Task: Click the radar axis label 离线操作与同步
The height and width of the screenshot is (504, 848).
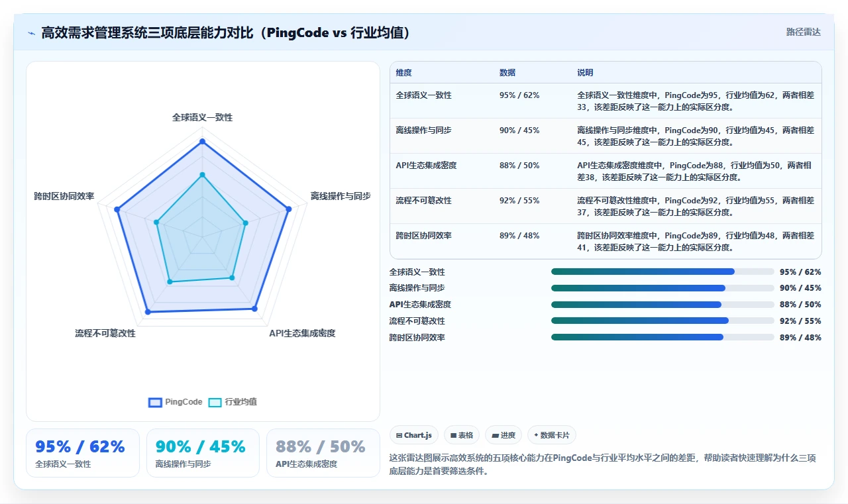Action: coord(341,196)
